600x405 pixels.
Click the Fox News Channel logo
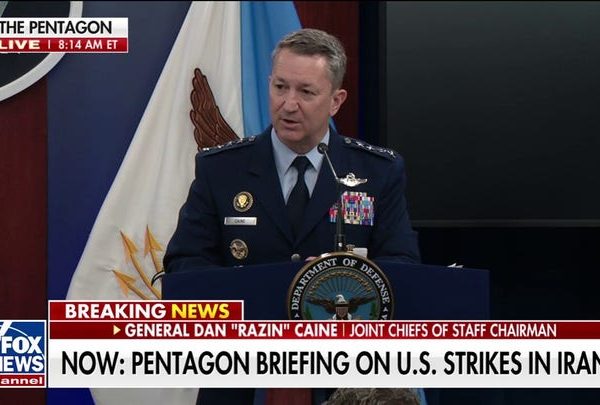point(23,353)
